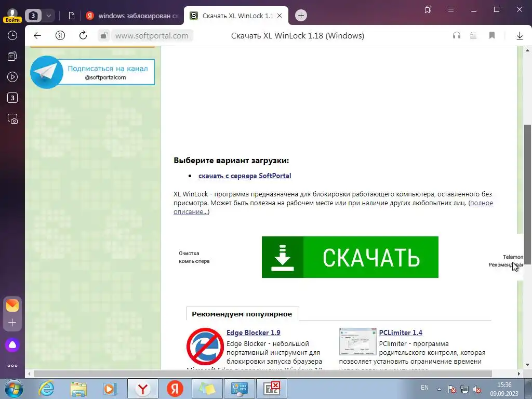Open the notes icon in sidebar

[x=12, y=56]
